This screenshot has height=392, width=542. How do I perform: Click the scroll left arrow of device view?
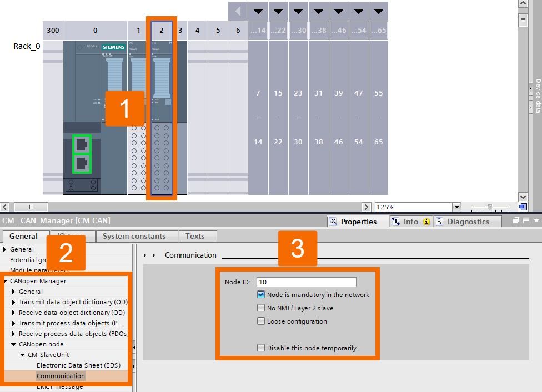4,207
